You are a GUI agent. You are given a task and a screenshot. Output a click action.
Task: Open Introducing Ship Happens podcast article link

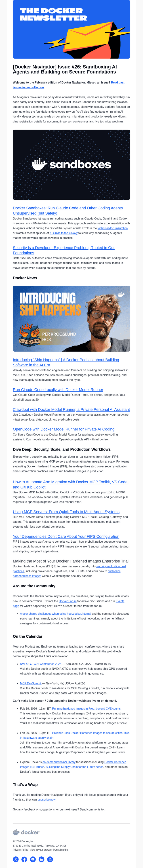tap(66, 362)
